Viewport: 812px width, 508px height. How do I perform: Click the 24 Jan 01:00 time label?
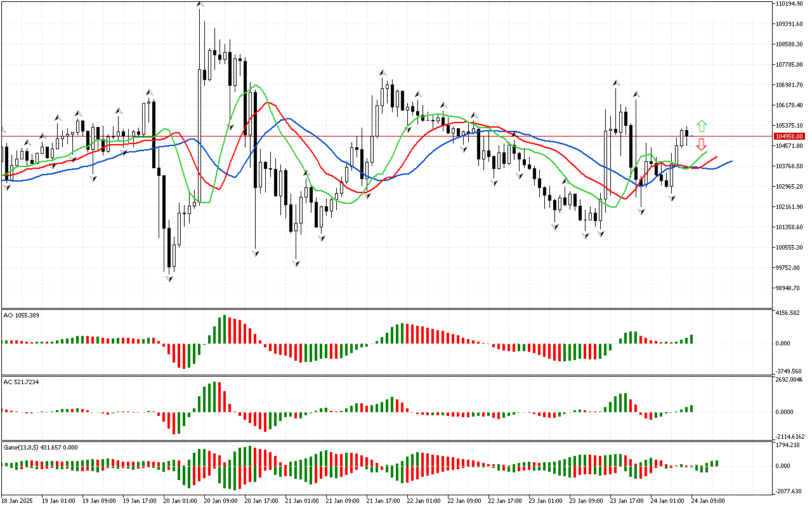(667, 501)
